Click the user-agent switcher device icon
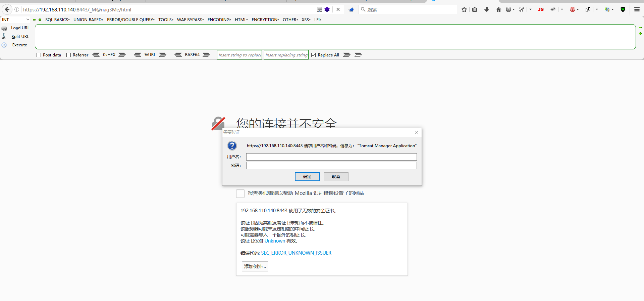 point(588,9)
